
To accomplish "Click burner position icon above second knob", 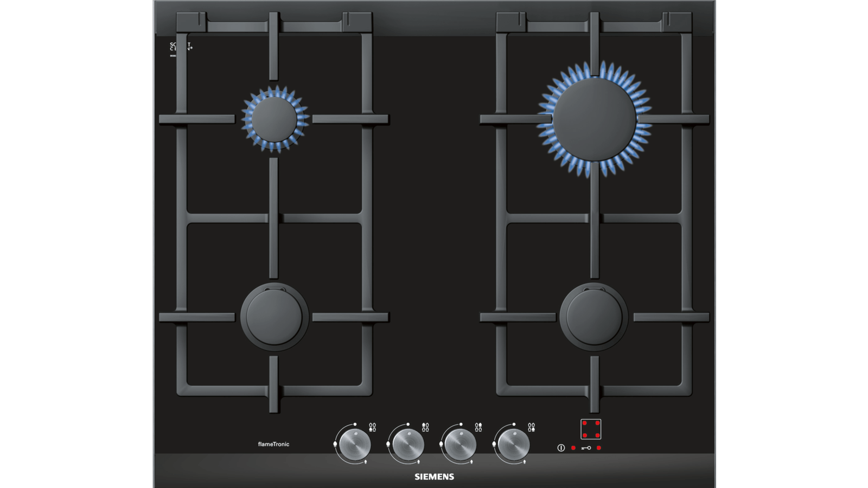I will pyautogui.click(x=425, y=427).
